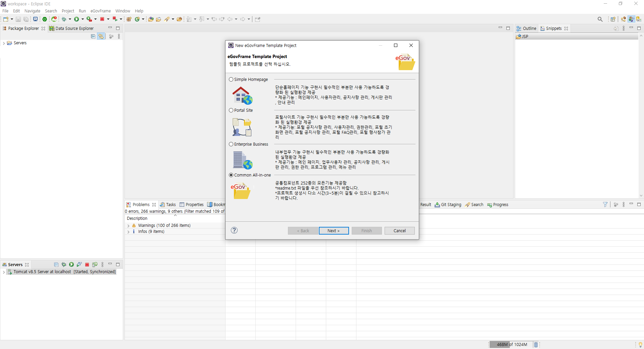Switch to the Progress tab
Viewport: 644px width, 349px height.
click(498, 205)
